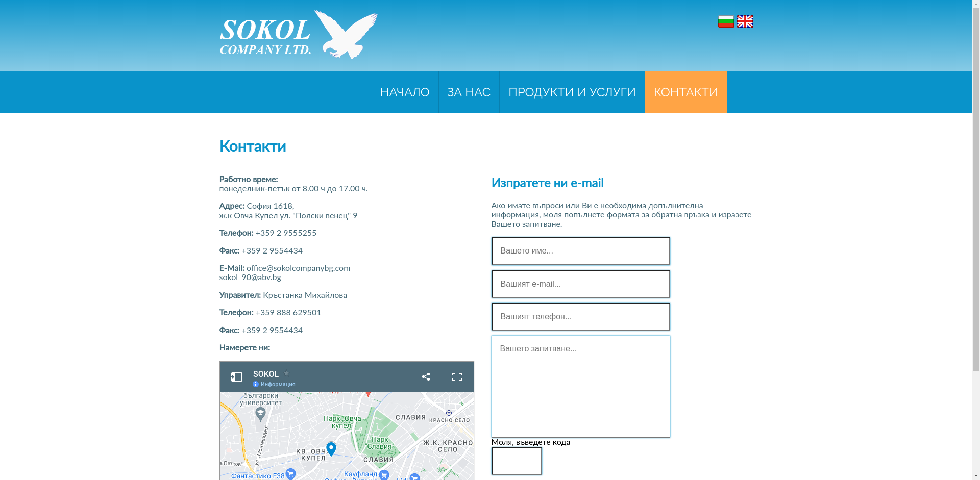Star the SOKOL map location
980x480 pixels.
click(287, 373)
